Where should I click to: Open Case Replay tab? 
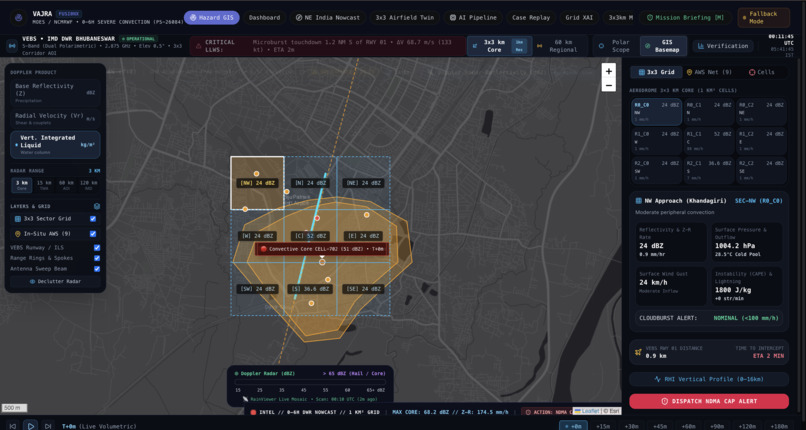click(x=531, y=17)
